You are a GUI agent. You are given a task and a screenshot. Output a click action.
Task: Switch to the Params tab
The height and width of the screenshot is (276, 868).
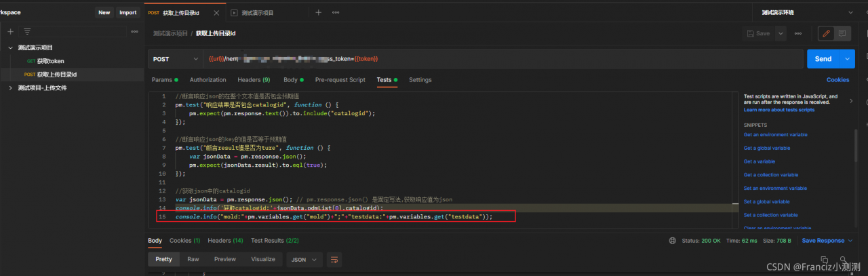click(164, 80)
